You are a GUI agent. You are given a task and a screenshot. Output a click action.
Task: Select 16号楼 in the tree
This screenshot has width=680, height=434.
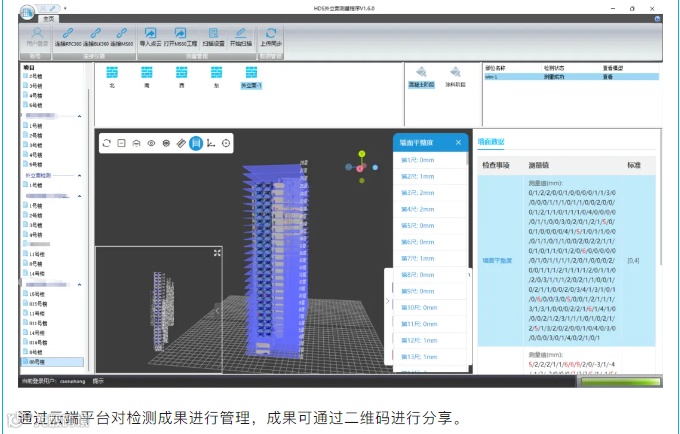(33, 294)
